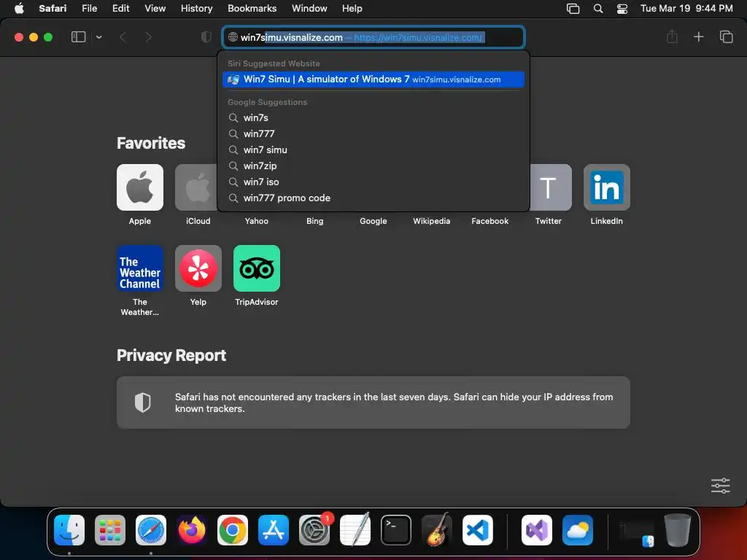Open the TripAdvisor favorite
The height and width of the screenshot is (560, 747).
point(256,268)
